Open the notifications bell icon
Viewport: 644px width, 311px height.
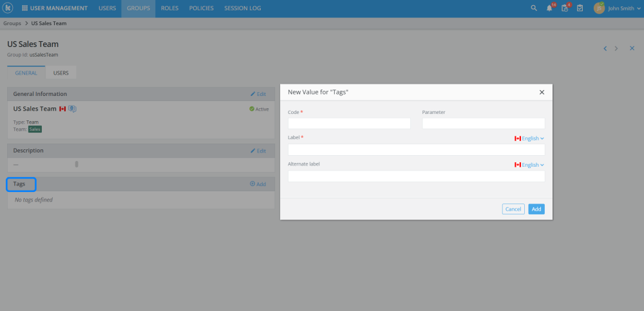(x=549, y=8)
